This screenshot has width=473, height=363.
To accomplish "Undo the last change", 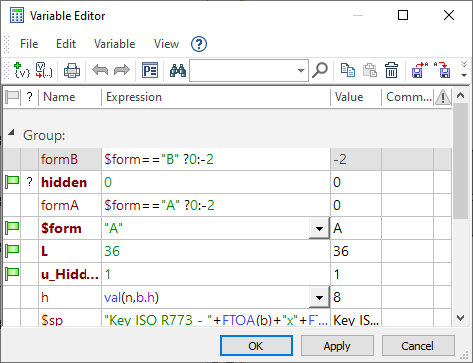I will coord(100,70).
